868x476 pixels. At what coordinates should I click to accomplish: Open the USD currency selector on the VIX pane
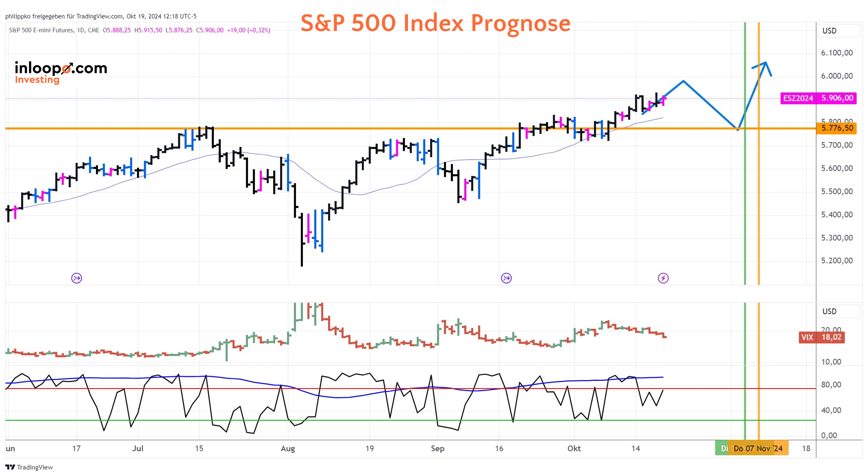click(x=839, y=311)
